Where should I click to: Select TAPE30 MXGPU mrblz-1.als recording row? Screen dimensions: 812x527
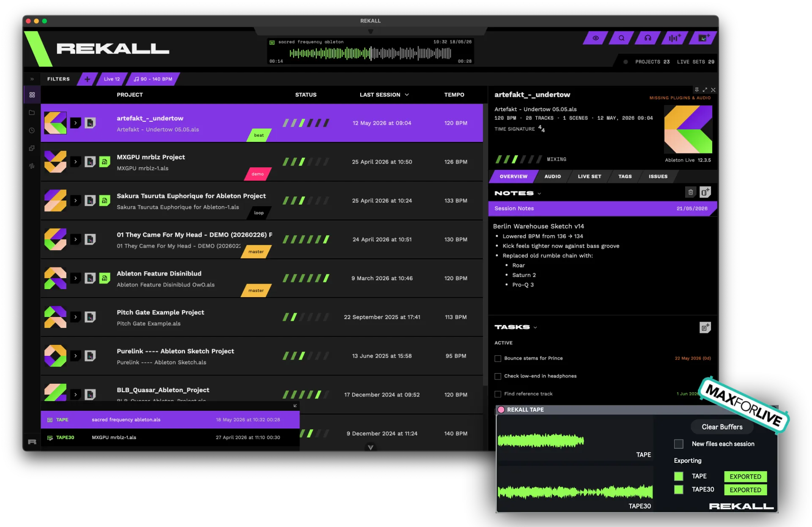[170, 437]
